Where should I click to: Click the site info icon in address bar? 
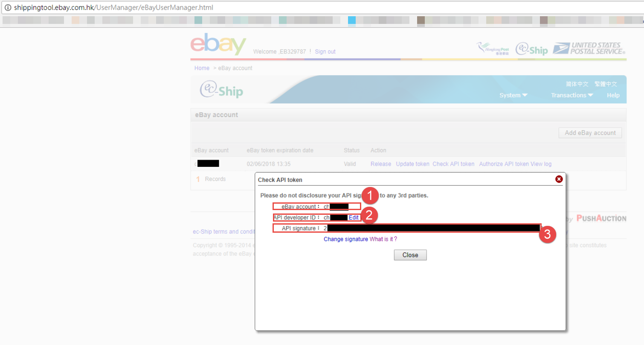(x=7, y=8)
